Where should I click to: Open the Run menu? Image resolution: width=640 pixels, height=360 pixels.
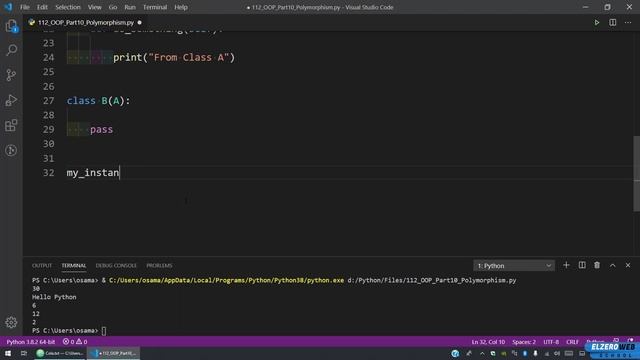coord(130,7)
